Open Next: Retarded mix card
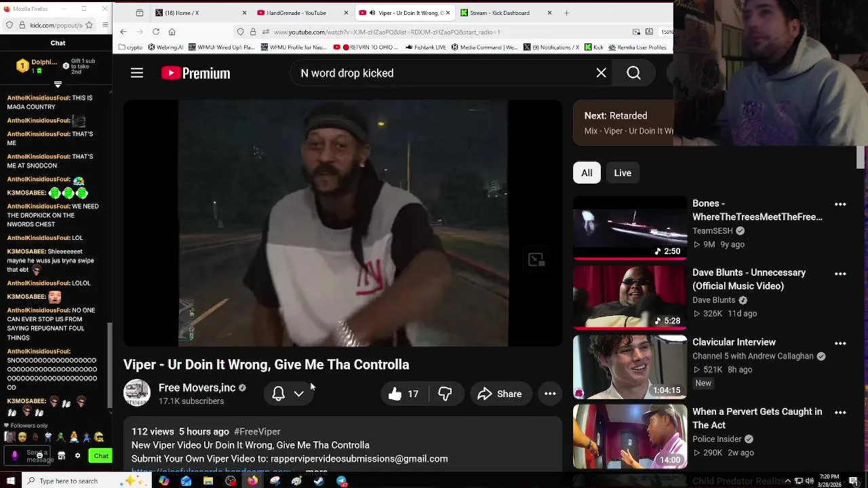The height and width of the screenshot is (488, 868). (x=624, y=123)
